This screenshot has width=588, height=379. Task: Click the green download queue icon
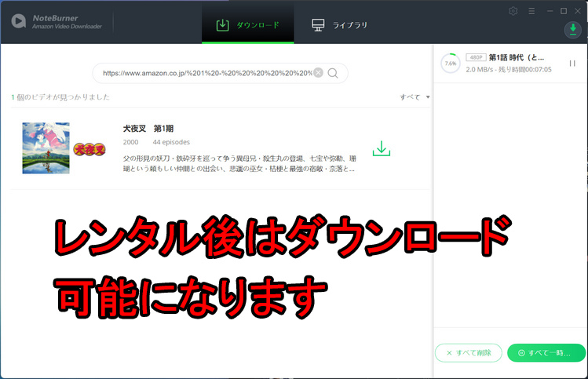(572, 30)
